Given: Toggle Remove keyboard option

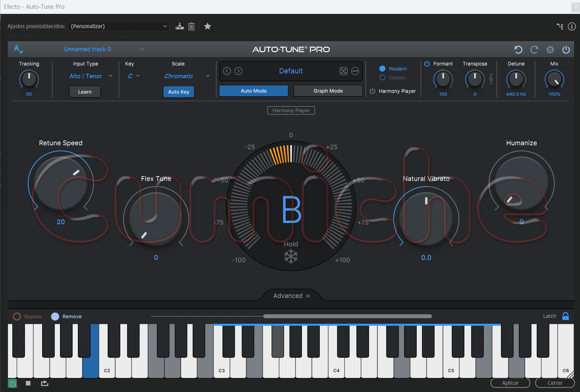Looking at the screenshot, I should pyautogui.click(x=55, y=316).
